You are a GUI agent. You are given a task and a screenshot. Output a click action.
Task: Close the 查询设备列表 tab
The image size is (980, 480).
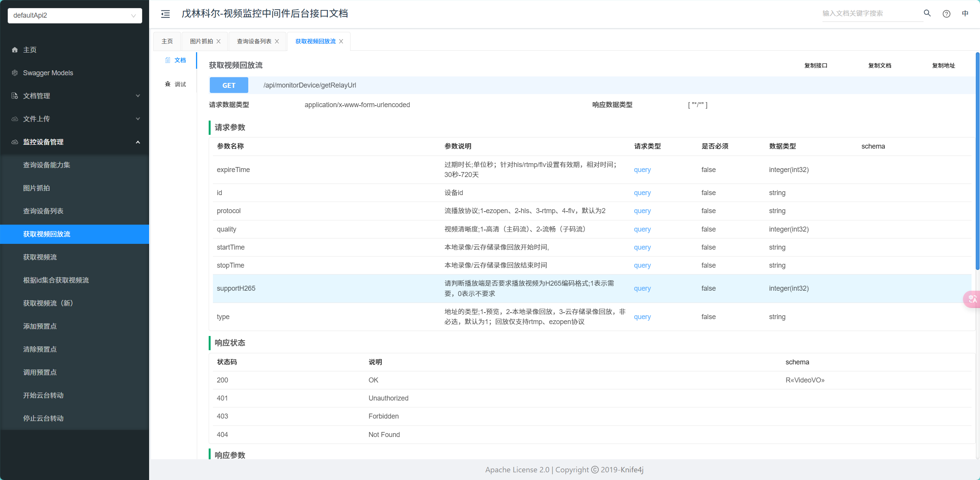[x=277, y=41]
